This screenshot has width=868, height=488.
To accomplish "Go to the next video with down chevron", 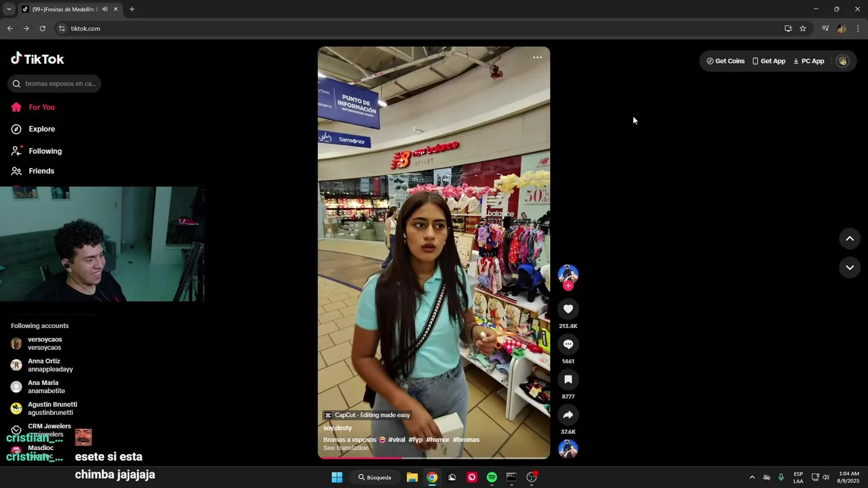I will click(x=850, y=268).
